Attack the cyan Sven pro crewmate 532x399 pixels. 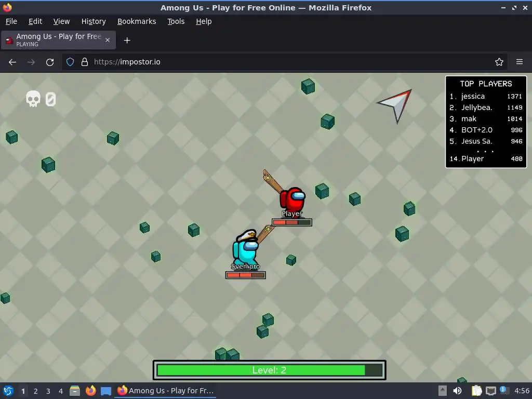[x=245, y=249]
